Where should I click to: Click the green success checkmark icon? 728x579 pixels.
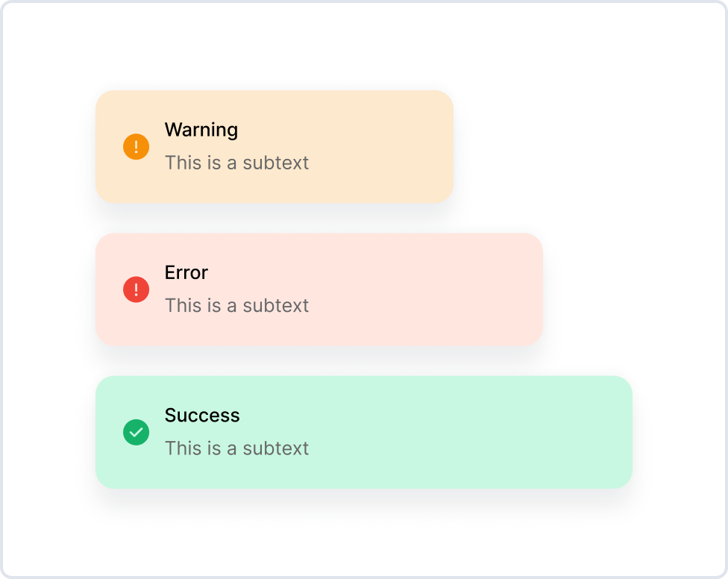(x=136, y=432)
